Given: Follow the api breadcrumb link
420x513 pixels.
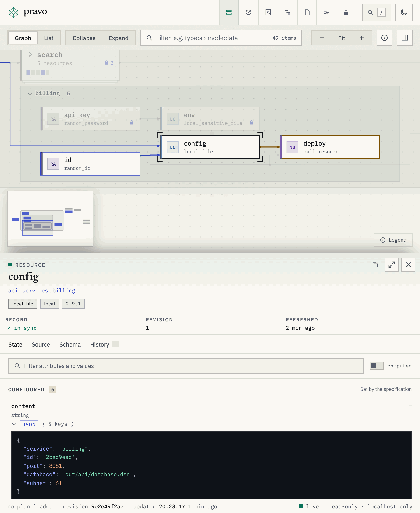Looking at the screenshot, I should pos(13,290).
